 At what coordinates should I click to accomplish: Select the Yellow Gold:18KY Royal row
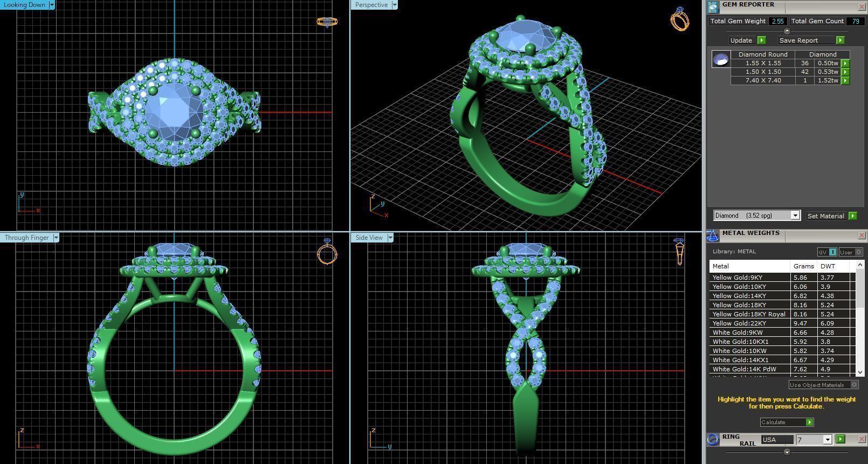782,314
